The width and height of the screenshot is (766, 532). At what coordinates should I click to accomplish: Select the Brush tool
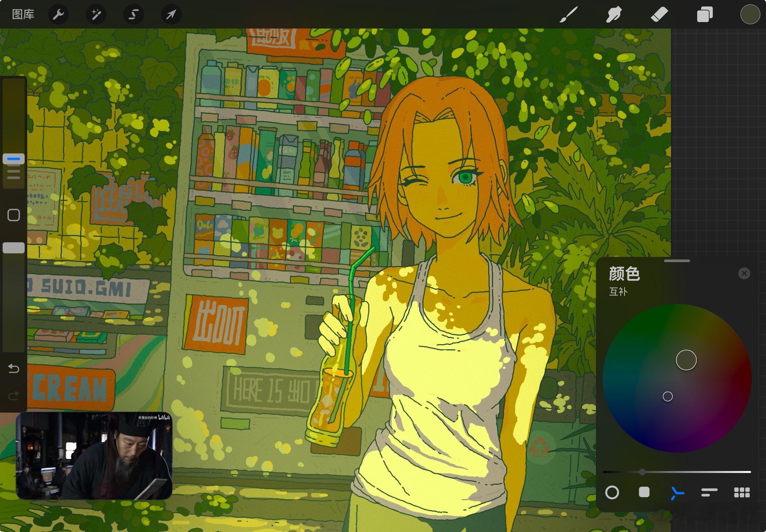(568, 15)
